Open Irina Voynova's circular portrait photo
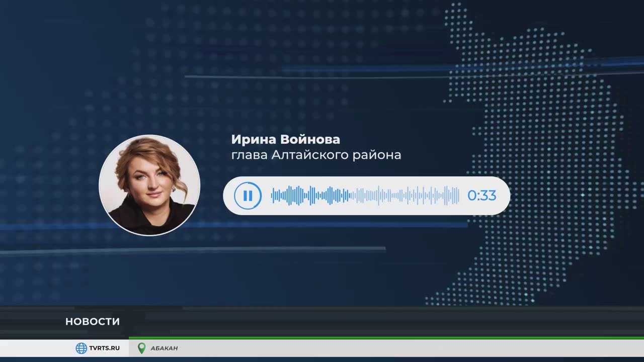Screen dimensions: 644x362 (149, 185)
